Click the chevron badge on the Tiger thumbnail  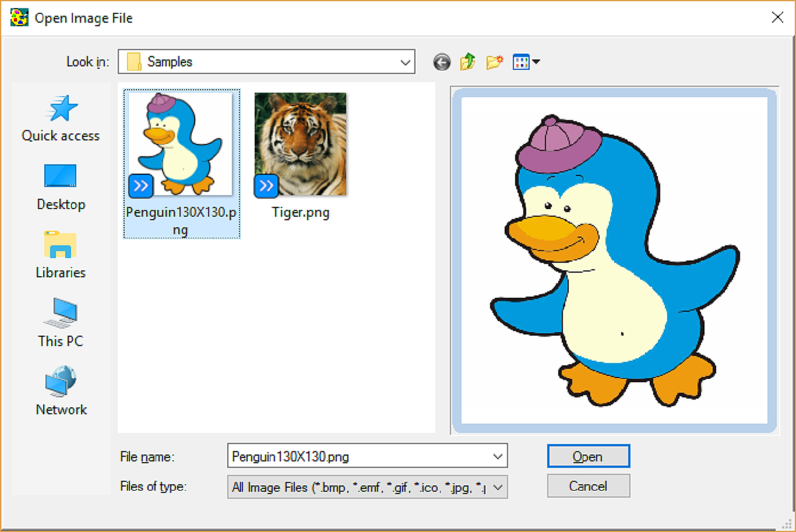266,186
